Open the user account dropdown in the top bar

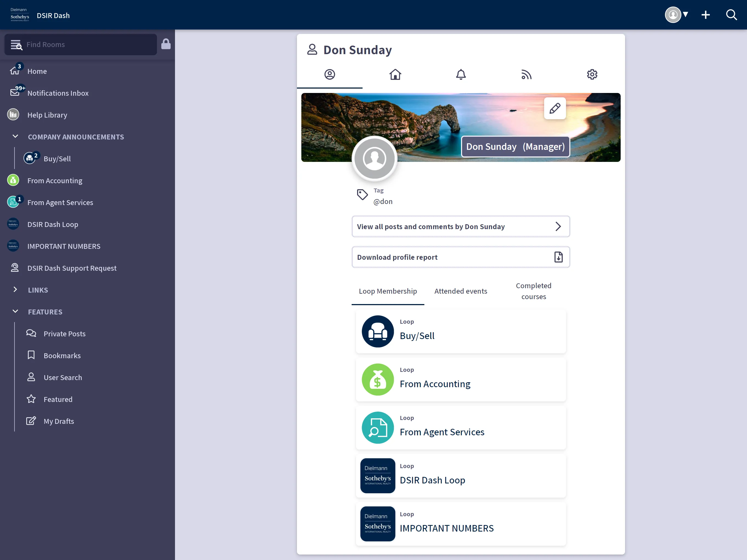676,14
